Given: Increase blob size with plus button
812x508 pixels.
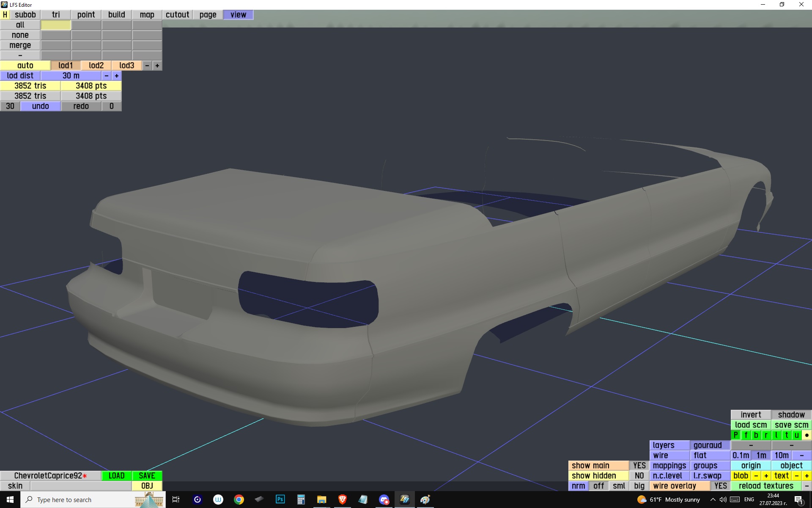Looking at the screenshot, I should click(766, 475).
